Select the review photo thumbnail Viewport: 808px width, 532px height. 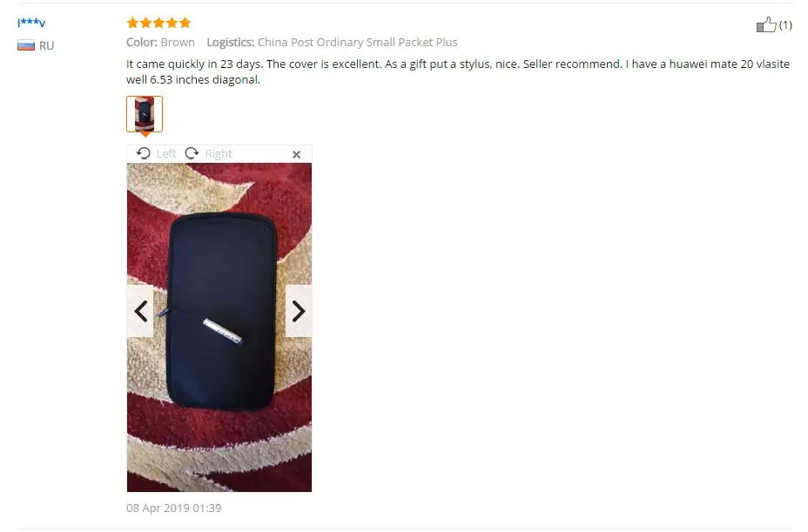[x=145, y=114]
